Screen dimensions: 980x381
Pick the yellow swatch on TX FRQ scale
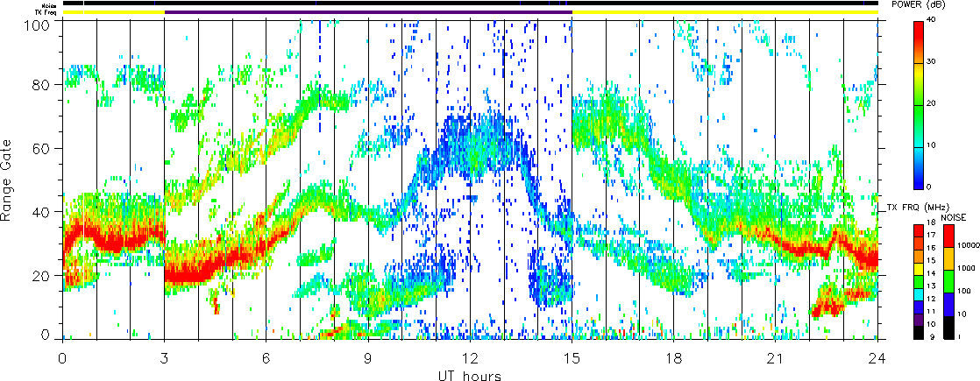[x=919, y=269]
